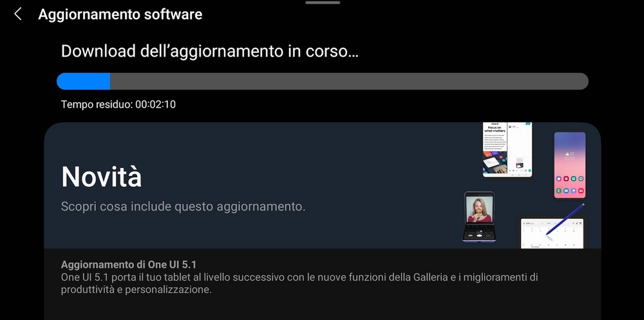Go back using the arrow icon
This screenshot has width=644, height=320.
click(x=17, y=14)
